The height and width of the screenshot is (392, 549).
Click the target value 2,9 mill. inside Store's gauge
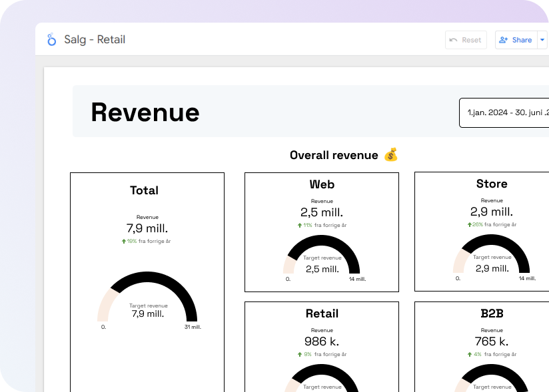[492, 269]
